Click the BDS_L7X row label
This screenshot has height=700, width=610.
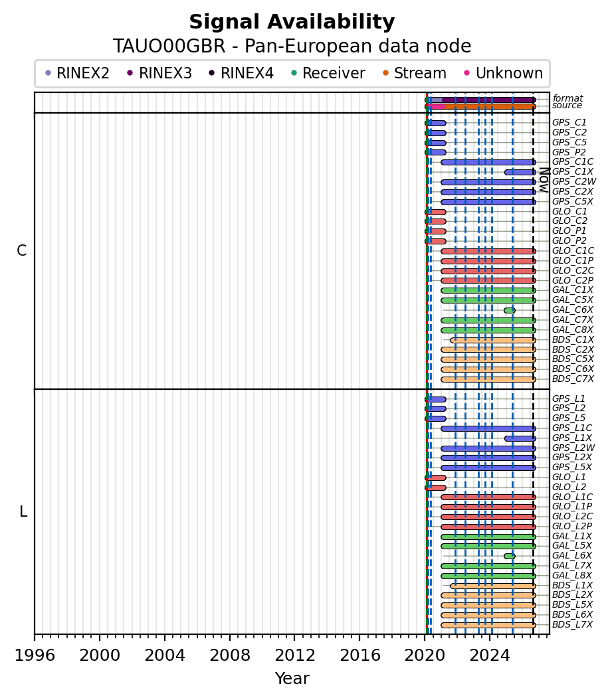tap(572, 624)
